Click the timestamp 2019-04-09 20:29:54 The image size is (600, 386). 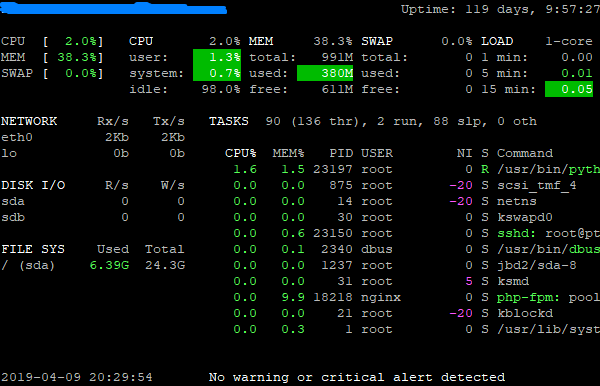[x=77, y=378]
